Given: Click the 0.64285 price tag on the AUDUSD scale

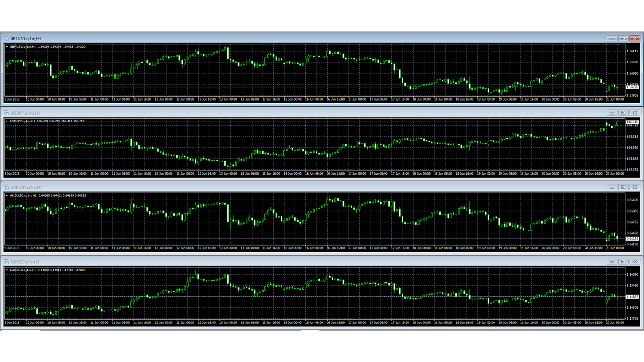Looking at the screenshot, I should pos(632,238).
